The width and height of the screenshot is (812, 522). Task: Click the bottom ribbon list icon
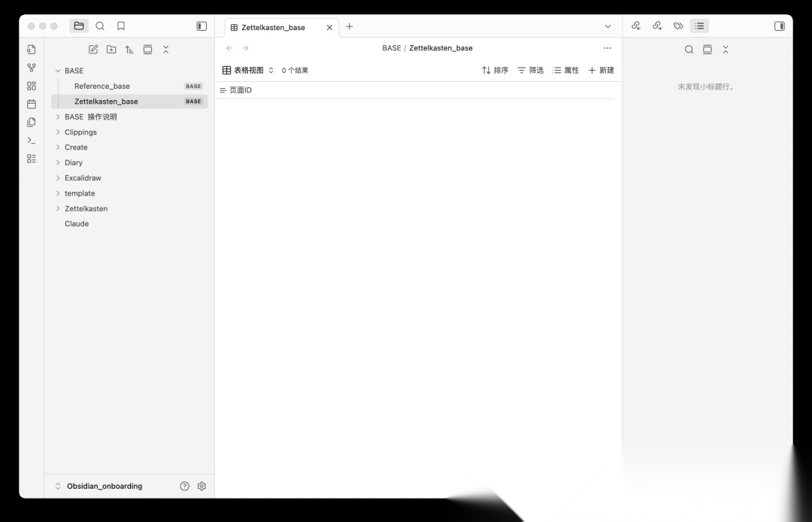pyautogui.click(x=32, y=159)
